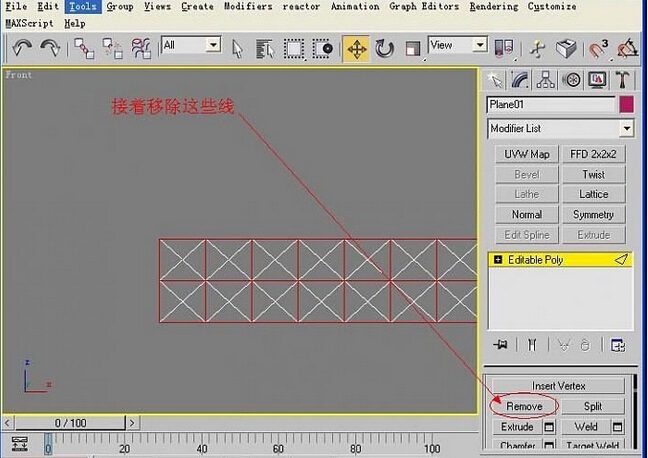Click the Select and Manipulate icon

pos(537,49)
